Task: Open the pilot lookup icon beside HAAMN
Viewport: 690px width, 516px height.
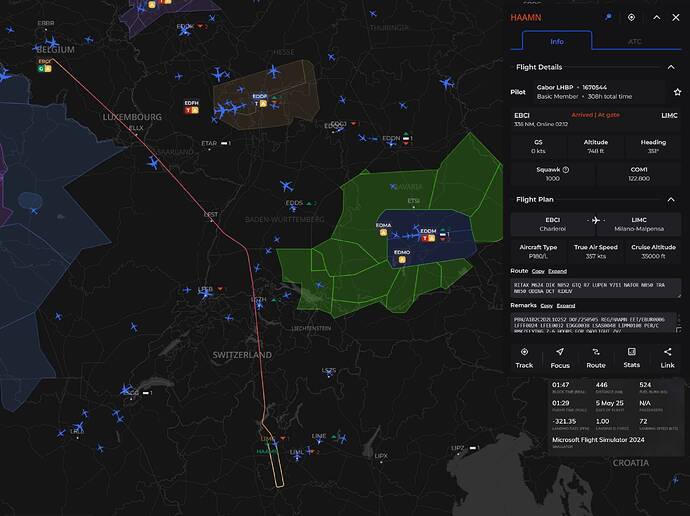Action: (x=609, y=17)
